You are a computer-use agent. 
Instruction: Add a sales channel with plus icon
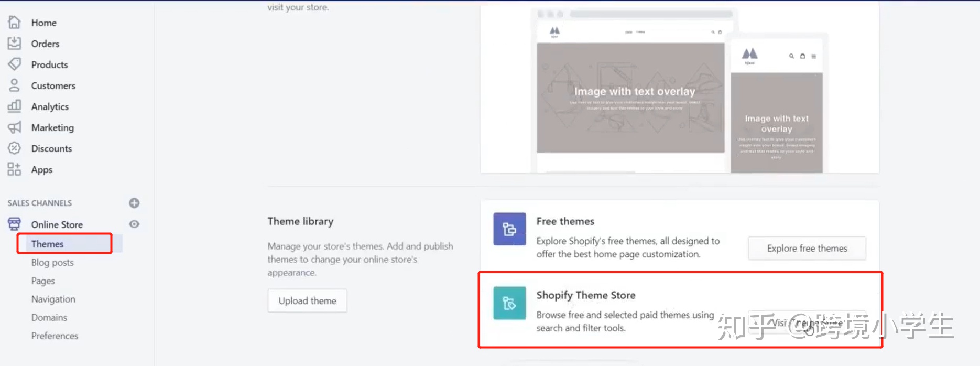[134, 203]
